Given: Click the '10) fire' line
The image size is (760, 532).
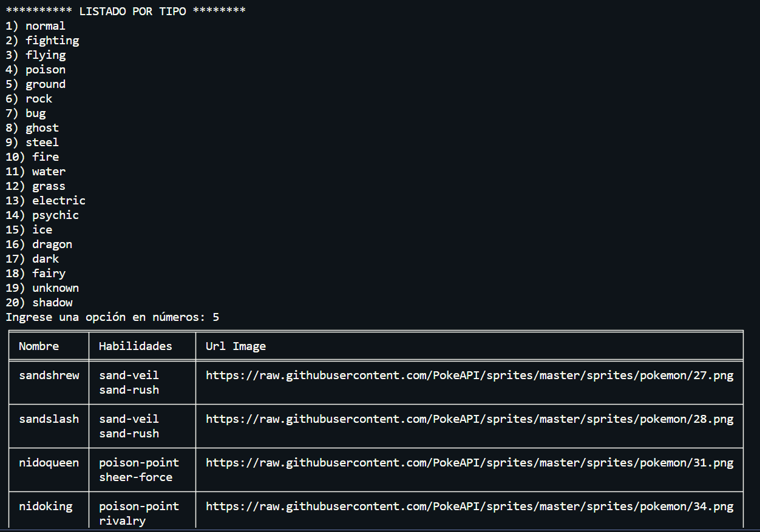Looking at the screenshot, I should click(32, 157).
